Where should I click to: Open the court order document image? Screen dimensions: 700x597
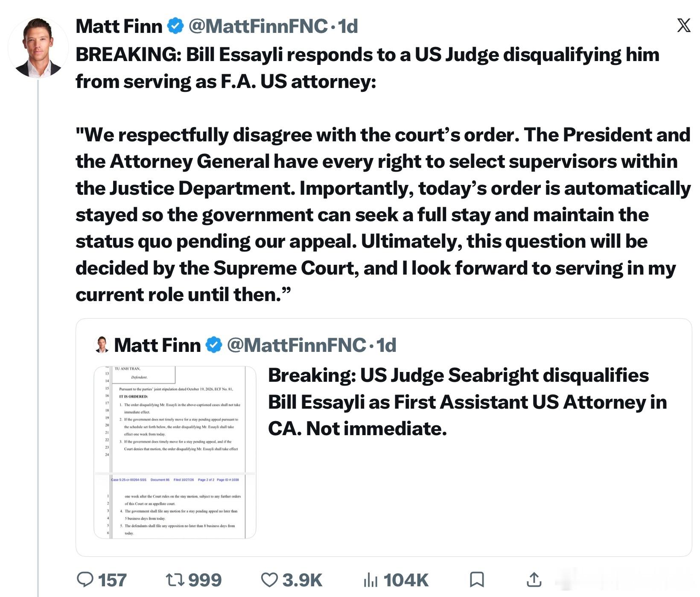coord(175,452)
